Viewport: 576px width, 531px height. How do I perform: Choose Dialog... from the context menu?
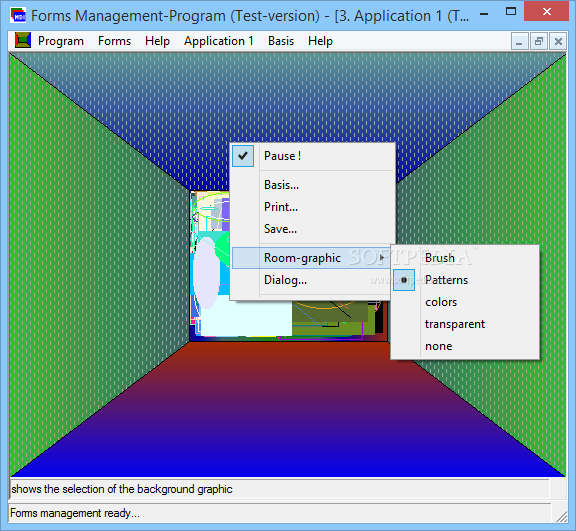(311, 280)
